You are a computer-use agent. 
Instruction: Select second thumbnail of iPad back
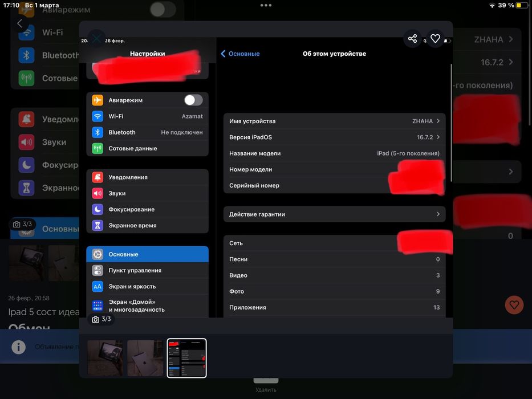tap(145, 359)
